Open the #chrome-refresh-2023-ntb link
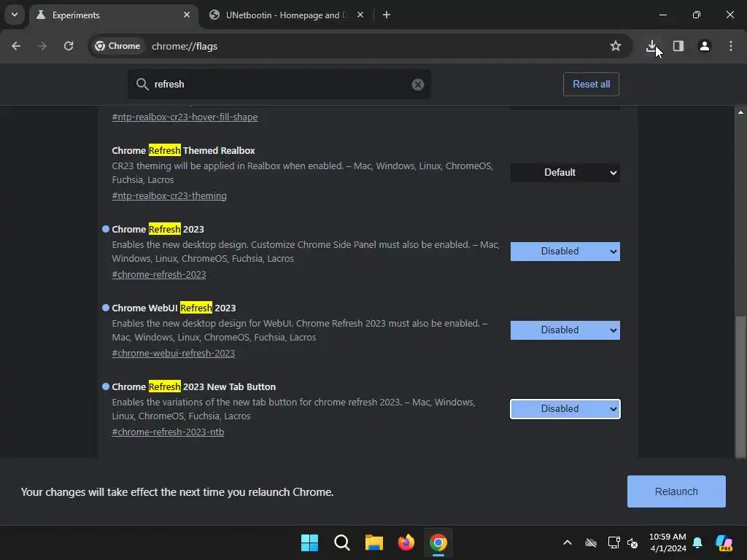This screenshot has width=747, height=560. 168,432
